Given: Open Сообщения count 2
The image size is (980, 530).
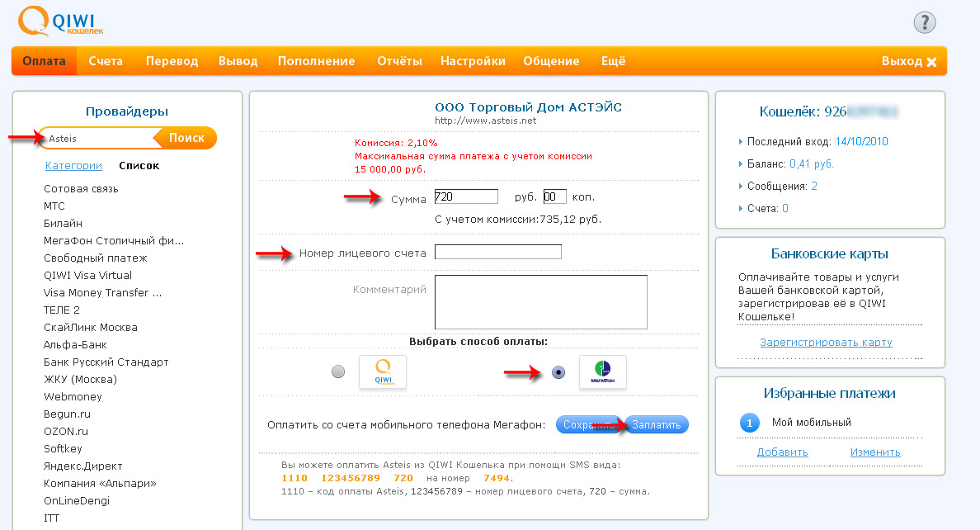Looking at the screenshot, I should pyautogui.click(x=813, y=186).
